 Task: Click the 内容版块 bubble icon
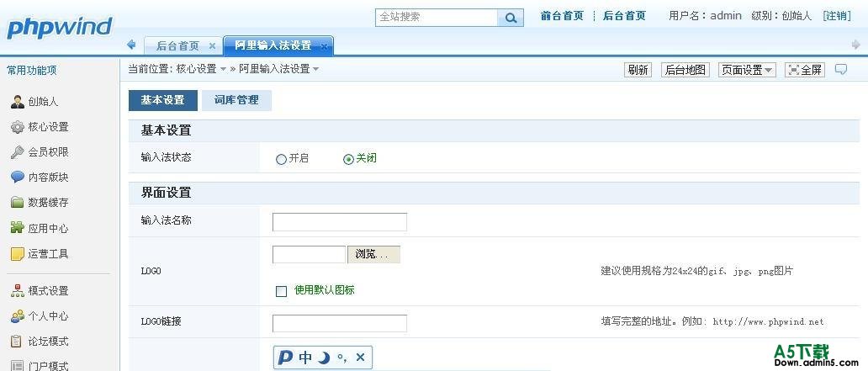(x=18, y=178)
